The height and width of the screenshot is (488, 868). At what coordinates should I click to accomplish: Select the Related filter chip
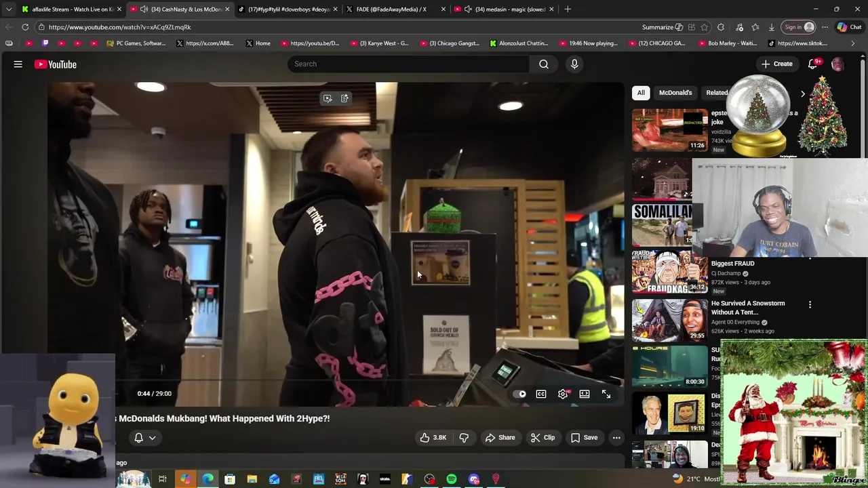point(716,93)
